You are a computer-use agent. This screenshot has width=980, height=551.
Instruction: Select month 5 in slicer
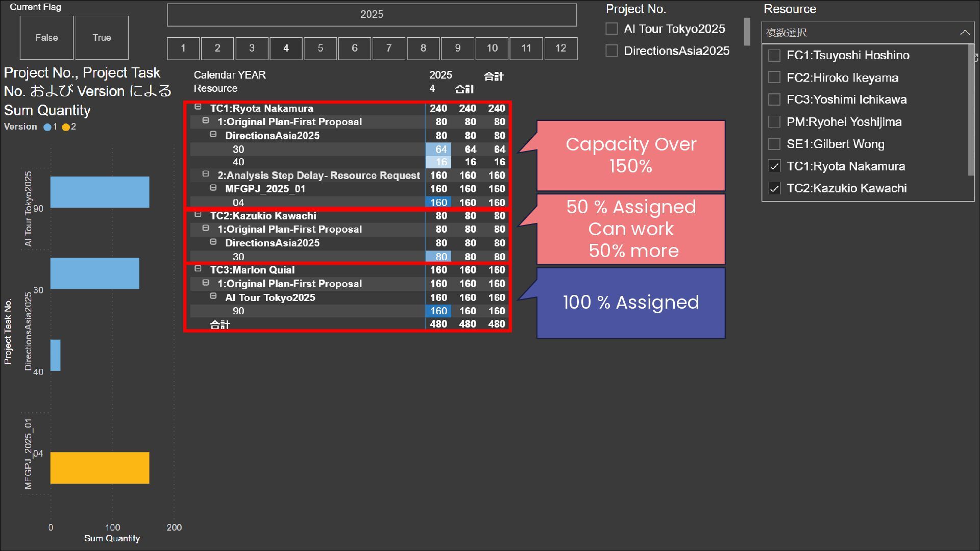point(320,48)
